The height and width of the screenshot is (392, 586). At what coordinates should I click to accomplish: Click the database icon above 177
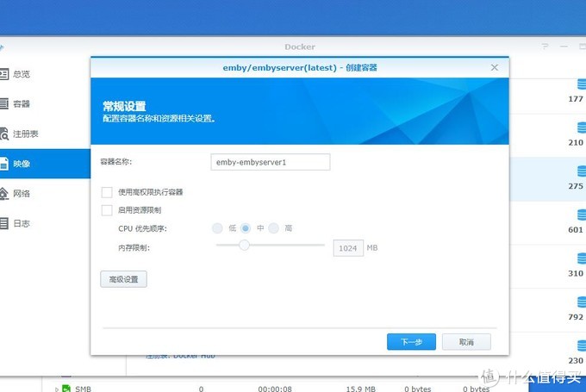pyautogui.click(x=582, y=84)
